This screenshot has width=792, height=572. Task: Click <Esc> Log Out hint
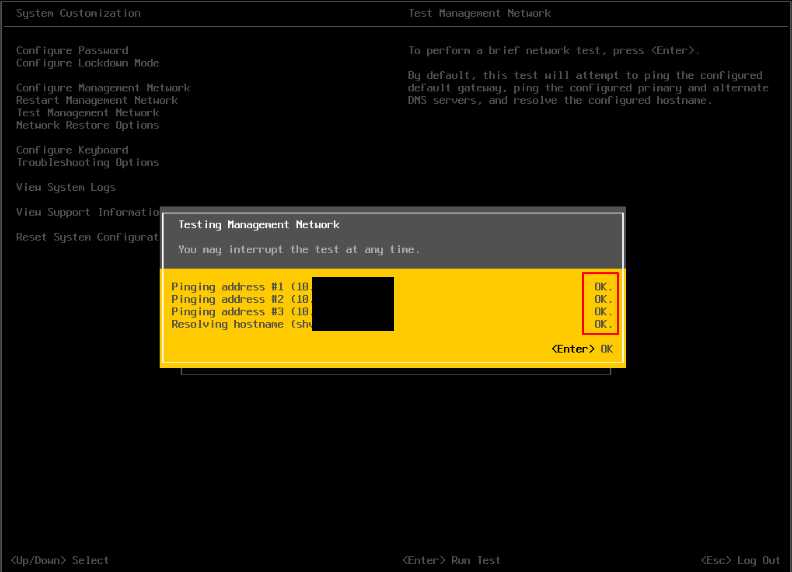(x=740, y=560)
